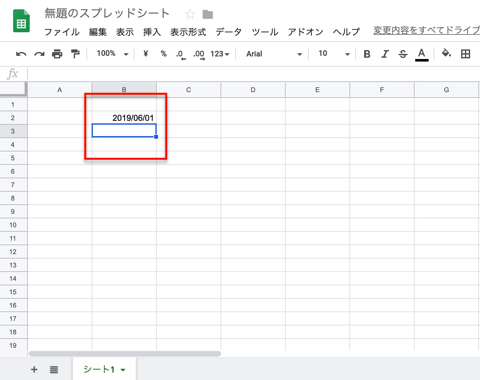Format cell as percent
Viewport: 480px width, 380px height.
click(x=163, y=54)
